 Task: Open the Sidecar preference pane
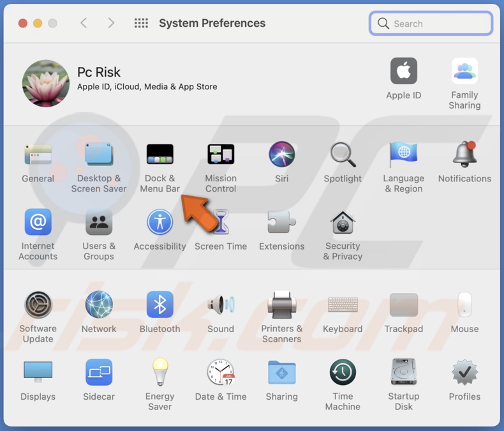point(99,372)
